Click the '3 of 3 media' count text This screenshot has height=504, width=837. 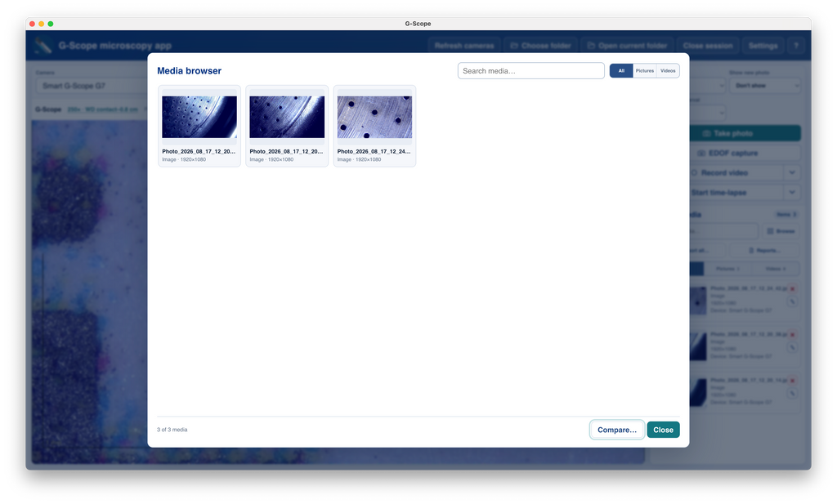pyautogui.click(x=172, y=430)
